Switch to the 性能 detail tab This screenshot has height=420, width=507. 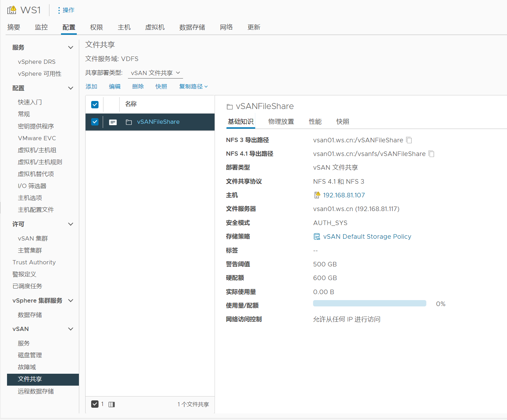[x=315, y=122]
